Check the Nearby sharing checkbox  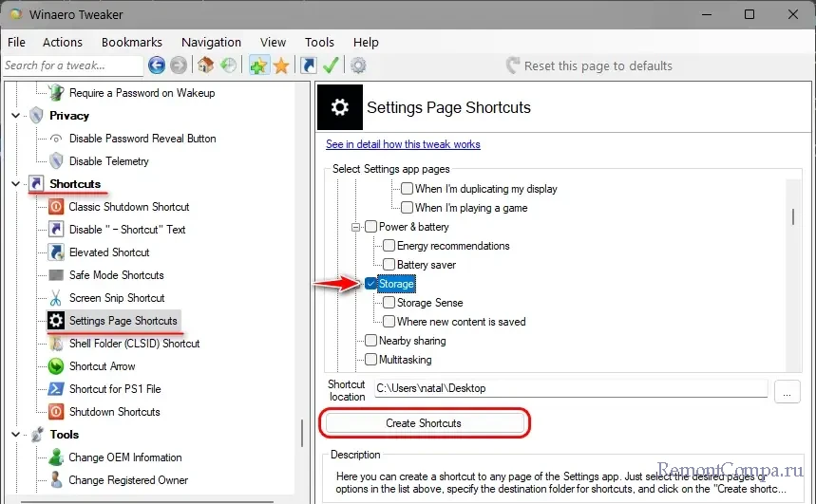370,341
